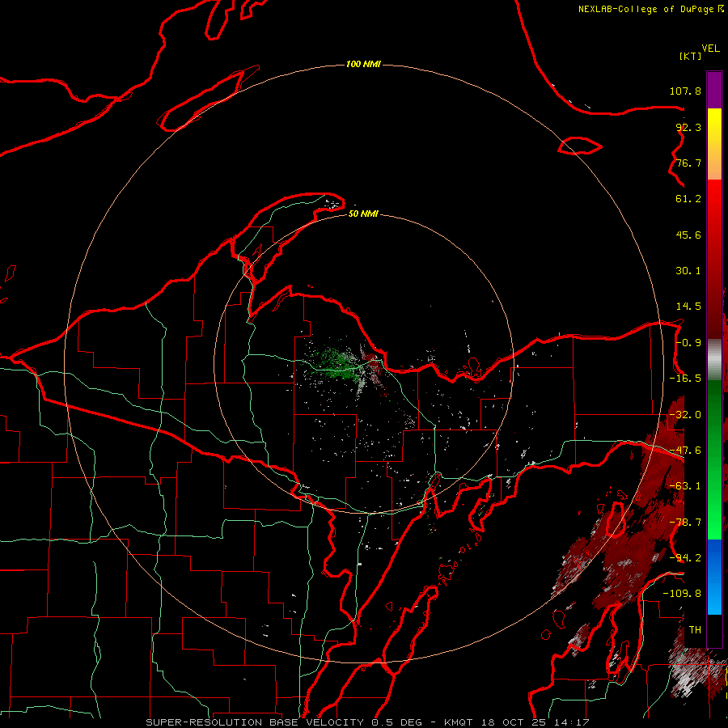728x728 pixels.
Task: Click the VEL legend title
Action: 711,49
